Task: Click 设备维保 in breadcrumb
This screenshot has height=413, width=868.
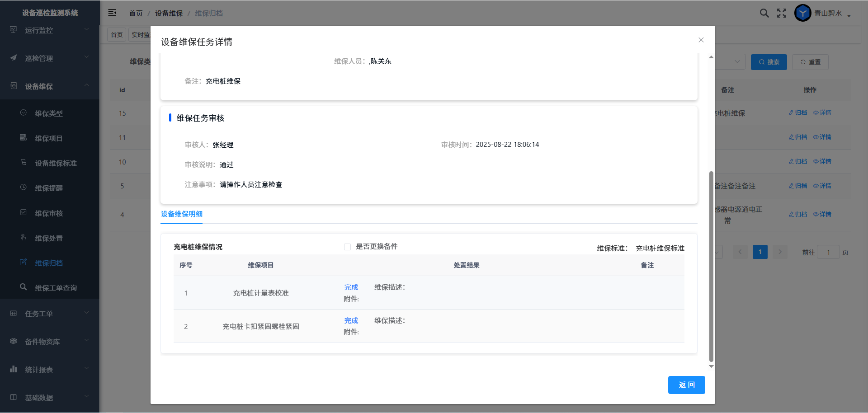Action: (x=169, y=14)
